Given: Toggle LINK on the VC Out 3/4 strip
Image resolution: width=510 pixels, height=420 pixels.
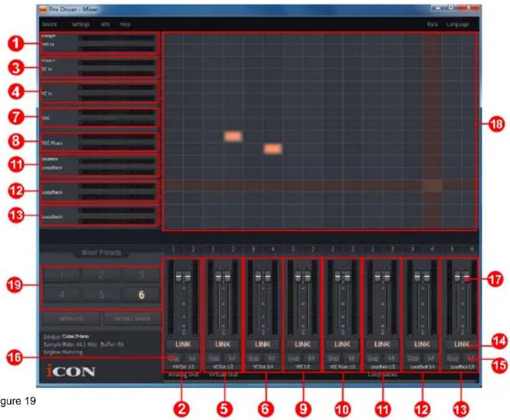Looking at the screenshot, I should point(262,344).
